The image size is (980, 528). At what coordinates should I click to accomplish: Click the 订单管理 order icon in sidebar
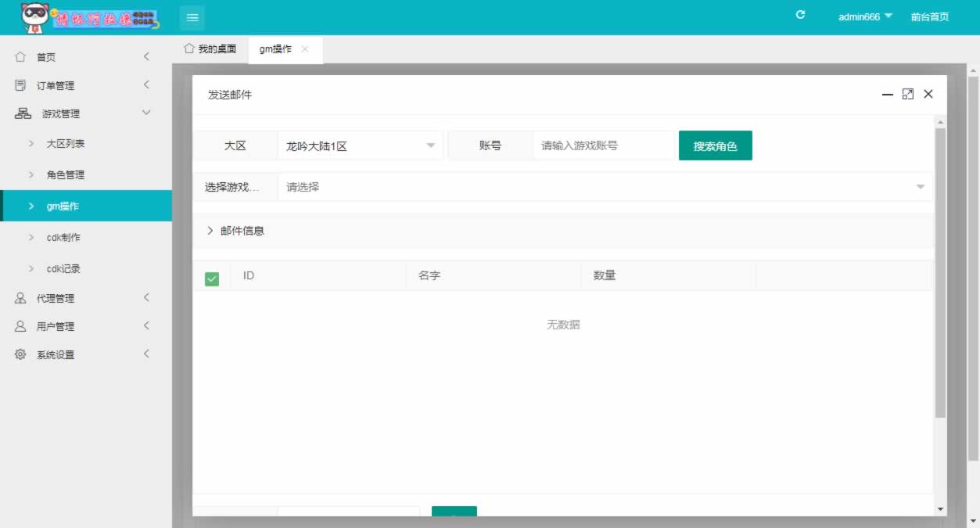pos(20,85)
